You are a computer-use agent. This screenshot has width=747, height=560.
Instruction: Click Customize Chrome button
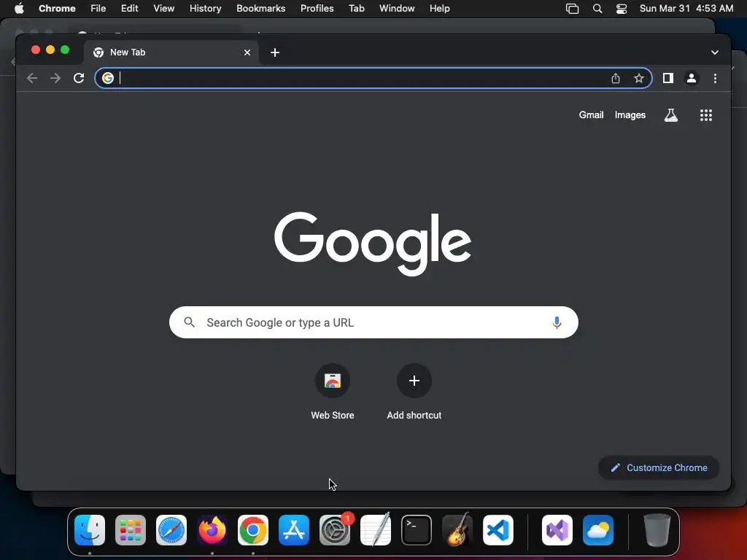659,467
